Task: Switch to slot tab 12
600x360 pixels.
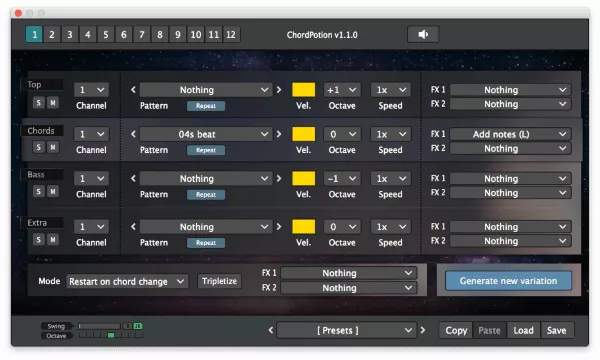Action: [231, 35]
